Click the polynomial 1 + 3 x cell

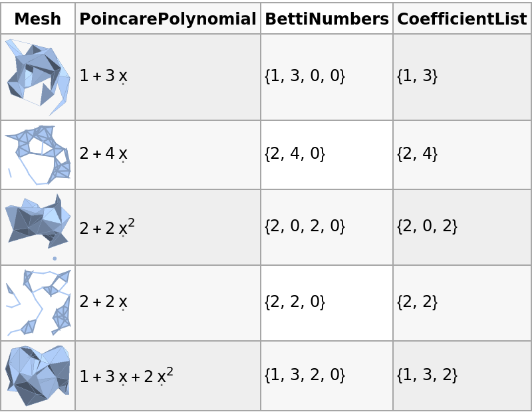tap(103, 76)
